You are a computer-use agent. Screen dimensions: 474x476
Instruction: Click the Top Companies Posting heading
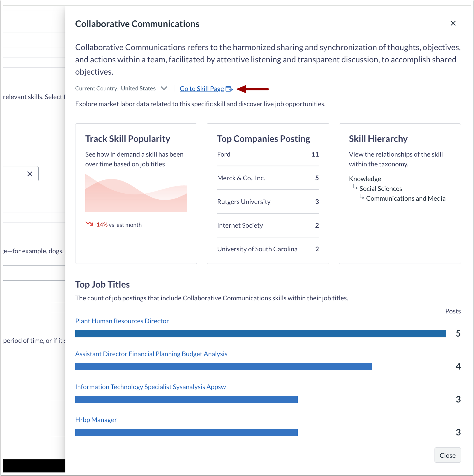263,139
